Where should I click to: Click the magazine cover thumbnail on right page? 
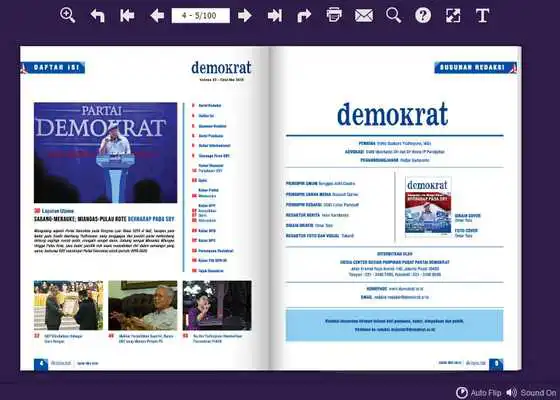coord(428,206)
